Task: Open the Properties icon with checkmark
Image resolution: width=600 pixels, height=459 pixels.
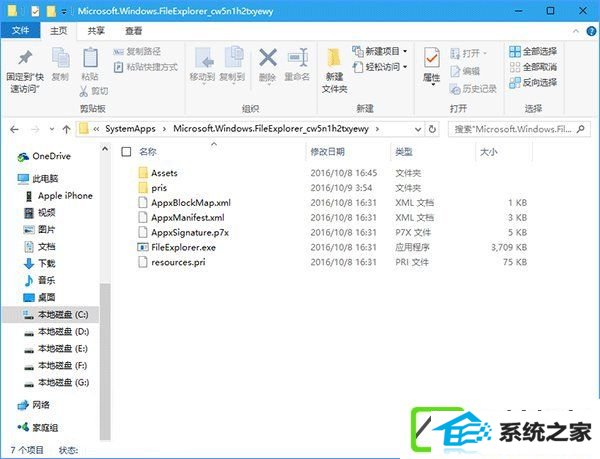Action: (432, 59)
